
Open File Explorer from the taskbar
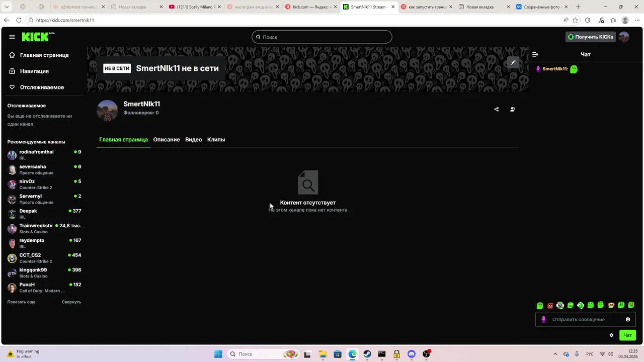[323, 354]
